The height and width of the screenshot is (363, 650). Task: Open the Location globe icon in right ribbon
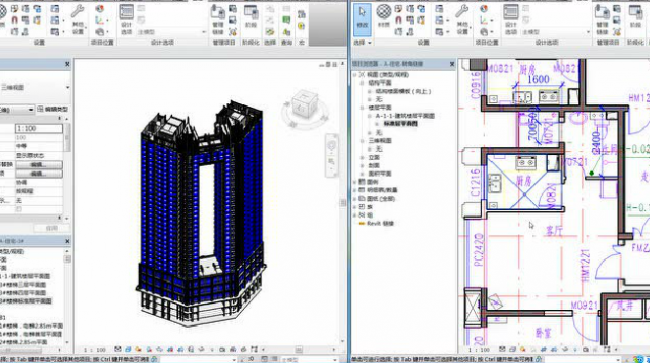click(484, 9)
